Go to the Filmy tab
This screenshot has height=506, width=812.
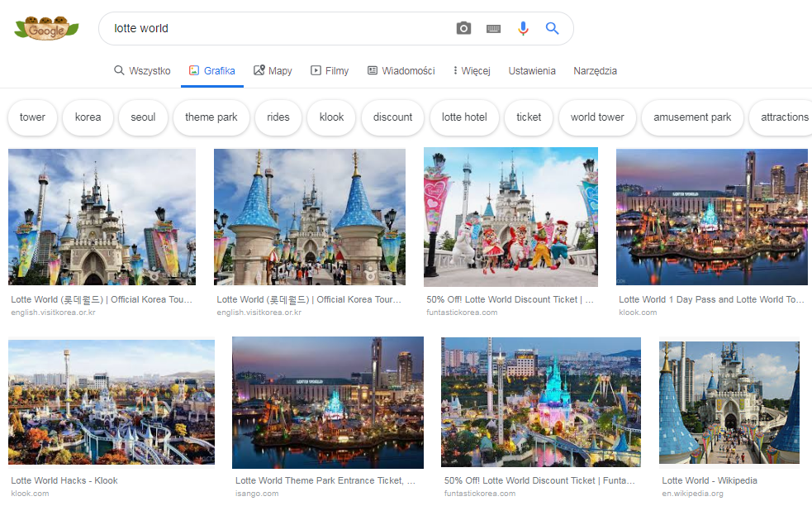[x=330, y=70]
